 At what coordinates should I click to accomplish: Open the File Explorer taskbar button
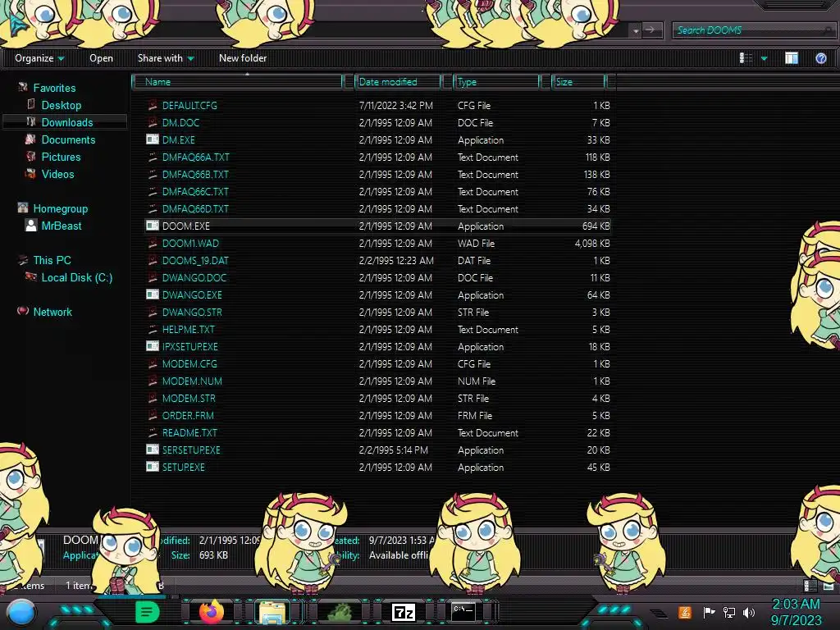coord(272,612)
